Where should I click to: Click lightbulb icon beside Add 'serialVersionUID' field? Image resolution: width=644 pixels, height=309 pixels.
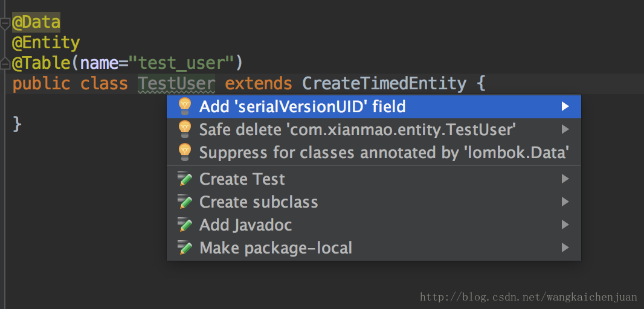click(185, 107)
